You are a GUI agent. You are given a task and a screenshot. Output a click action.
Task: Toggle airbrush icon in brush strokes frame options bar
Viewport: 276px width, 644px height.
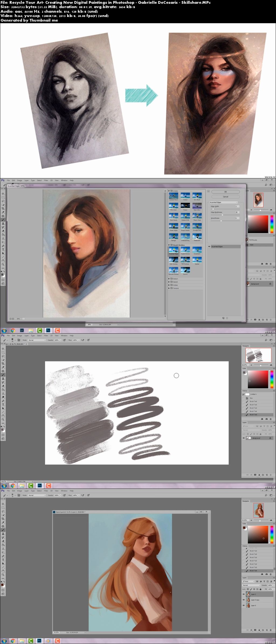[83, 340]
